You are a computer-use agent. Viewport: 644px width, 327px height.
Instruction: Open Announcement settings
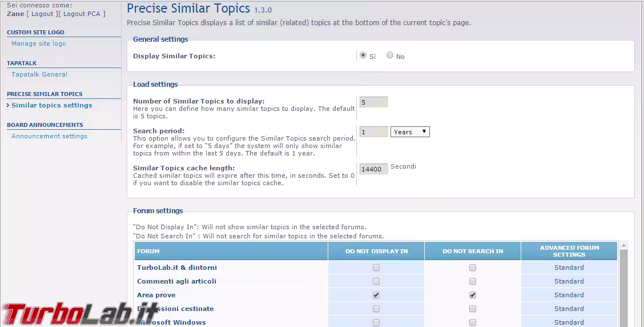pyautogui.click(x=49, y=135)
